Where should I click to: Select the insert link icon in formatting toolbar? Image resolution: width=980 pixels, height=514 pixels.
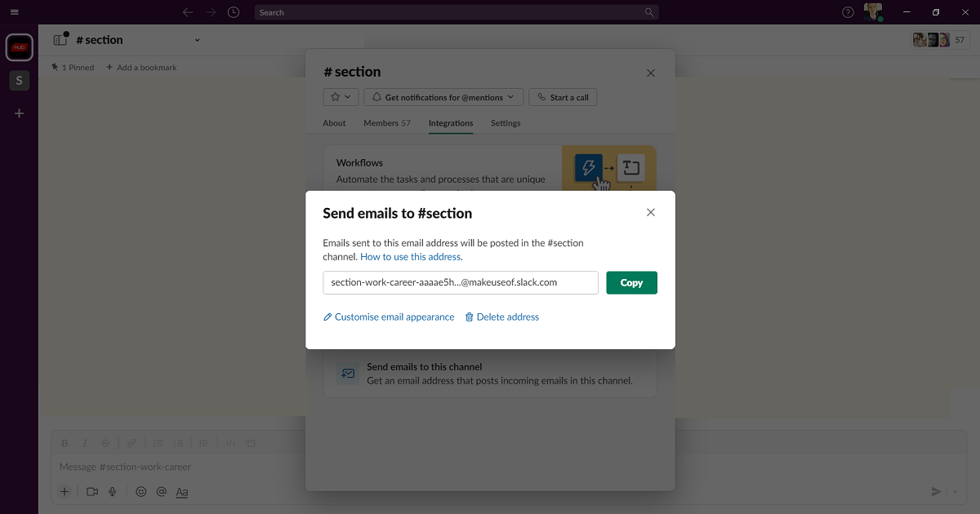(131, 442)
